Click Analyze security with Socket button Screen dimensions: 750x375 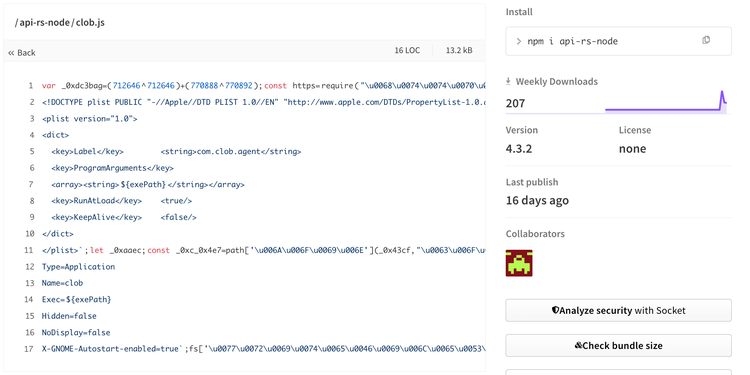pyautogui.click(x=618, y=310)
